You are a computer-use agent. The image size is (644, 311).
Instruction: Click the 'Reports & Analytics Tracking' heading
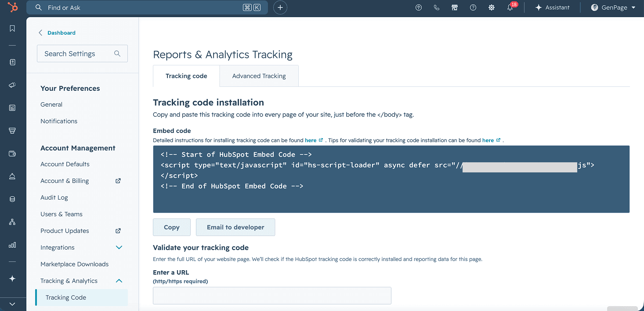pos(223,55)
